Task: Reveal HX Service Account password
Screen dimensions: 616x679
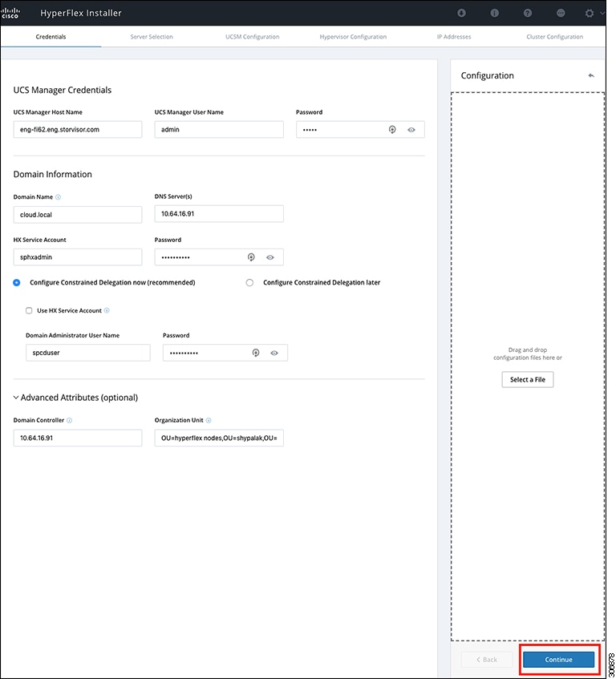Action: pos(269,257)
